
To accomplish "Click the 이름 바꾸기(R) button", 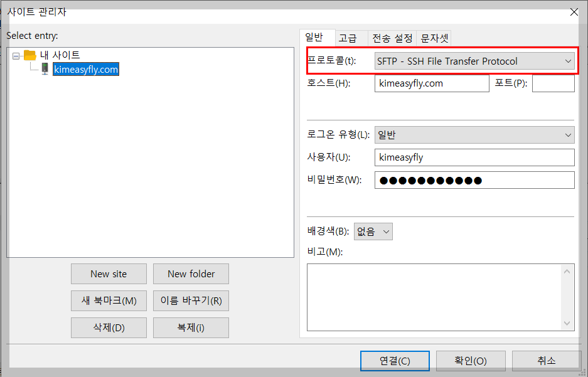I will pos(191,300).
